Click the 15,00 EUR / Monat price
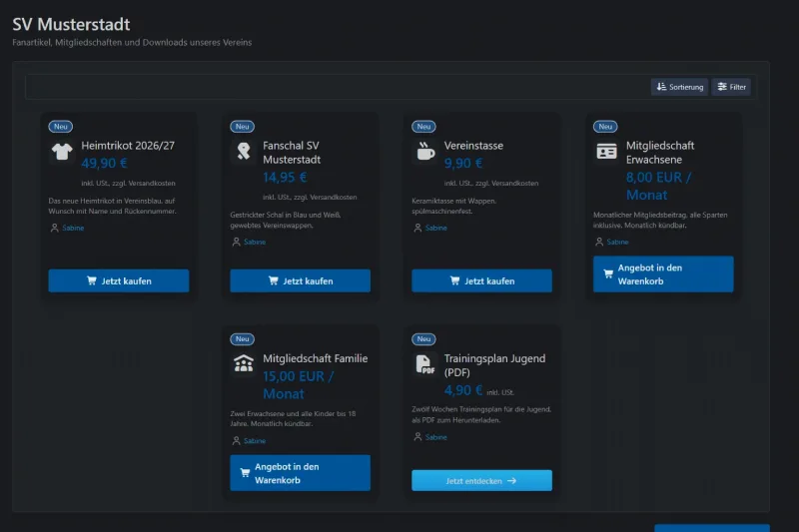The width and height of the screenshot is (799, 532). point(298,385)
